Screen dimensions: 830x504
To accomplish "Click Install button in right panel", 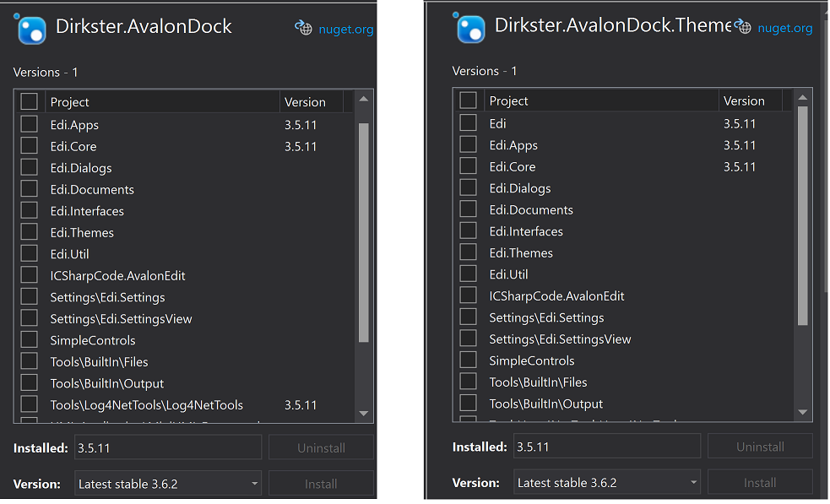I will coord(760,483).
